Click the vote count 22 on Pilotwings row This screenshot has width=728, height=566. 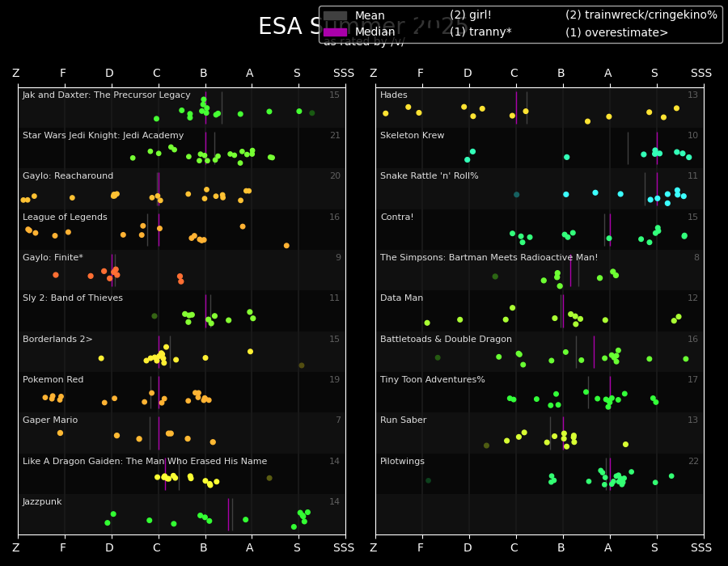tap(693, 461)
